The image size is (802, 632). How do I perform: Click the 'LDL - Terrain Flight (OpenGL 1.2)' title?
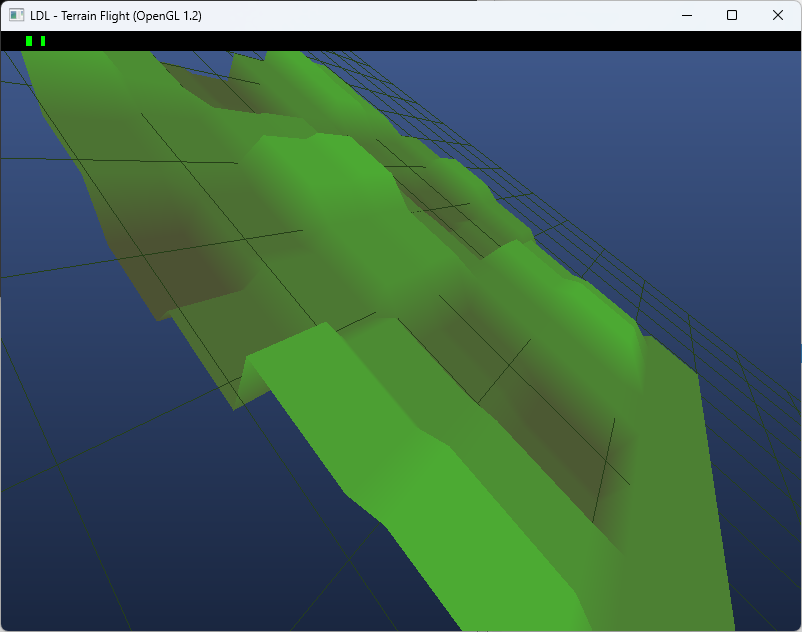(116, 16)
